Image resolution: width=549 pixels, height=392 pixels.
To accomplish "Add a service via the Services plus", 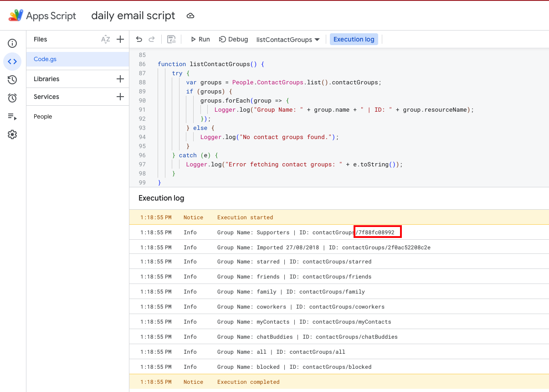I will pyautogui.click(x=120, y=97).
